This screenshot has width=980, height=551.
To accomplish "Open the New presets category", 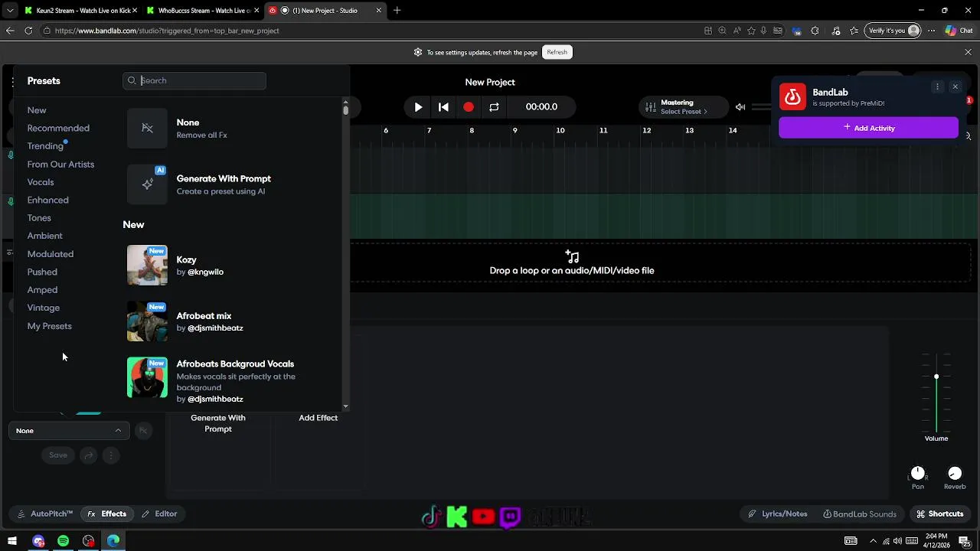I will tap(37, 110).
